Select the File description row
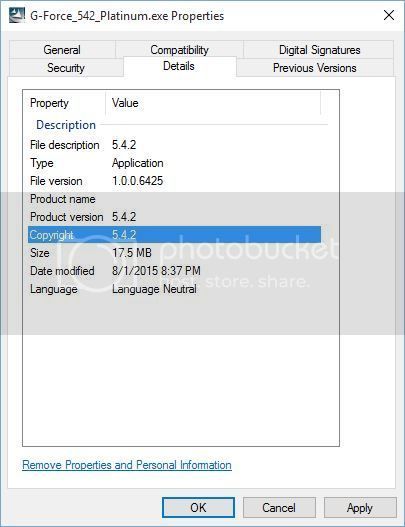Screen dimensions: 405x527 pos(174,145)
